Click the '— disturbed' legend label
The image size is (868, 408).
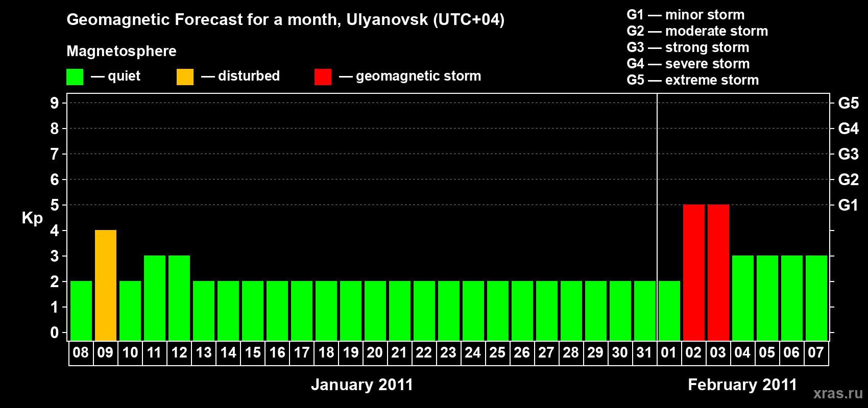[x=240, y=76]
